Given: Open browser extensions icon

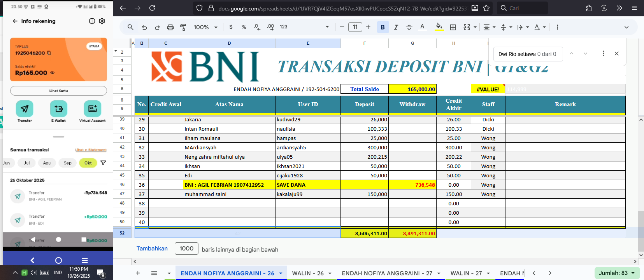Looking at the screenshot, I should pos(589,8).
